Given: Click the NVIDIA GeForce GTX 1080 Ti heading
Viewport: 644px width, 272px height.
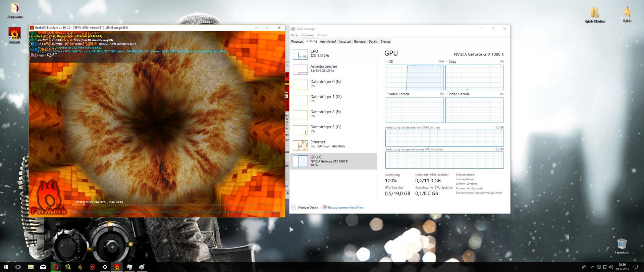Looking at the screenshot, I should click(479, 54).
